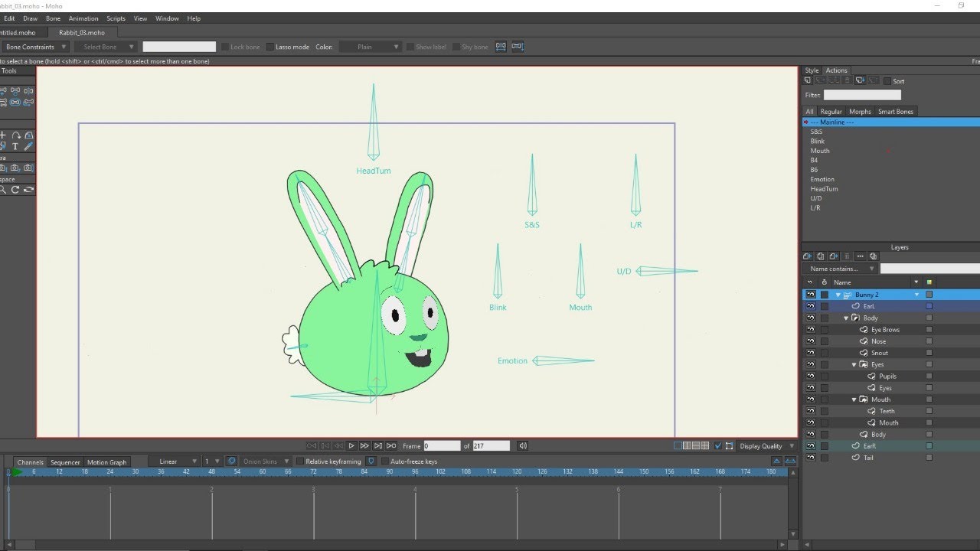This screenshot has width=980, height=551.
Task: Enable Relative keyframing checkbox
Action: [300, 461]
